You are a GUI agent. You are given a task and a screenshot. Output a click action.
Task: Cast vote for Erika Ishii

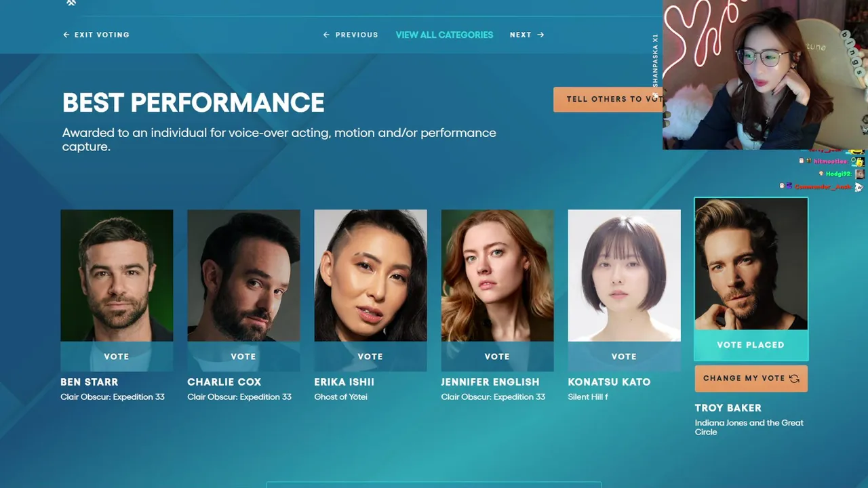coord(370,357)
